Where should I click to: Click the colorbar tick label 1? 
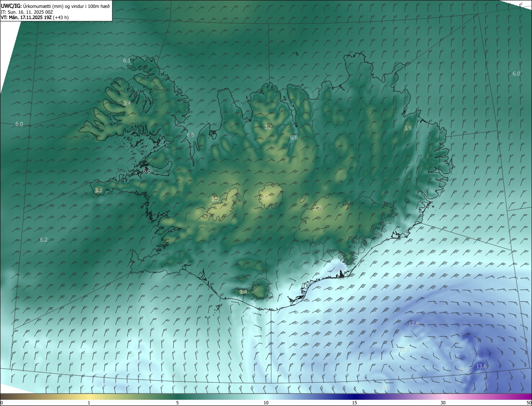point(89,403)
